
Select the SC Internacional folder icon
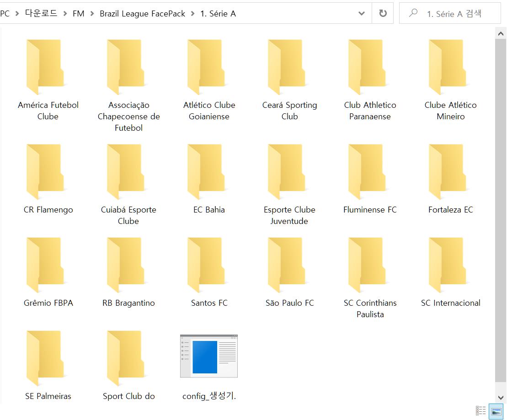pyautogui.click(x=448, y=265)
